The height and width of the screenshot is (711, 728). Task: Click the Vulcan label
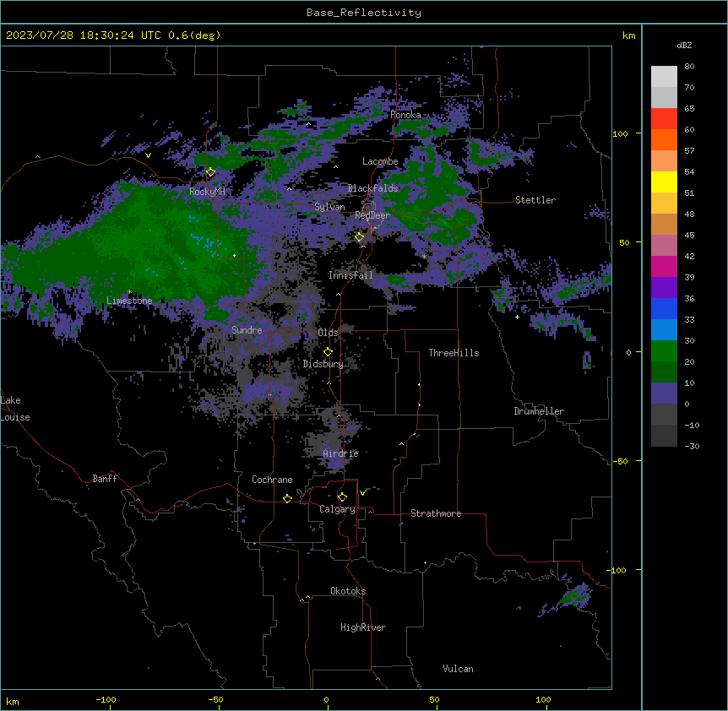[459, 669]
